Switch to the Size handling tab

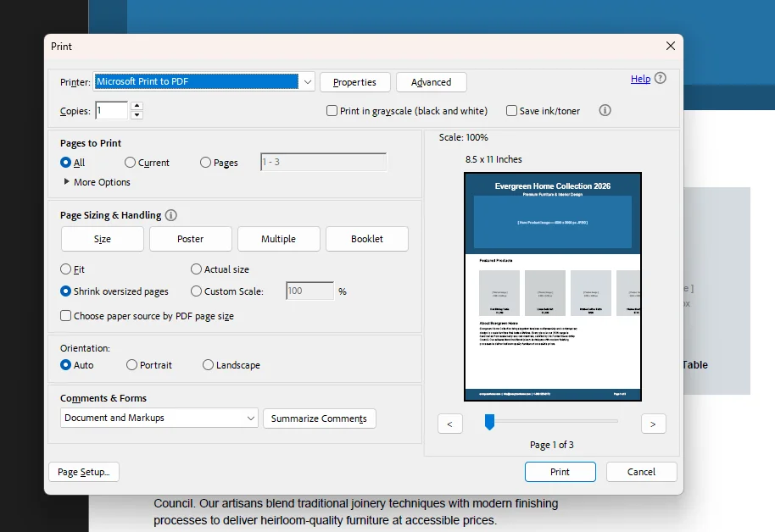(103, 239)
